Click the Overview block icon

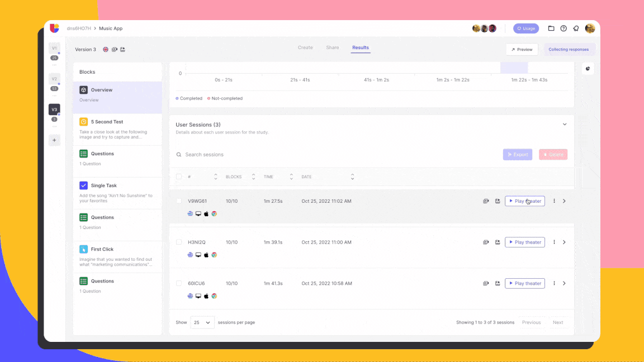point(84,89)
